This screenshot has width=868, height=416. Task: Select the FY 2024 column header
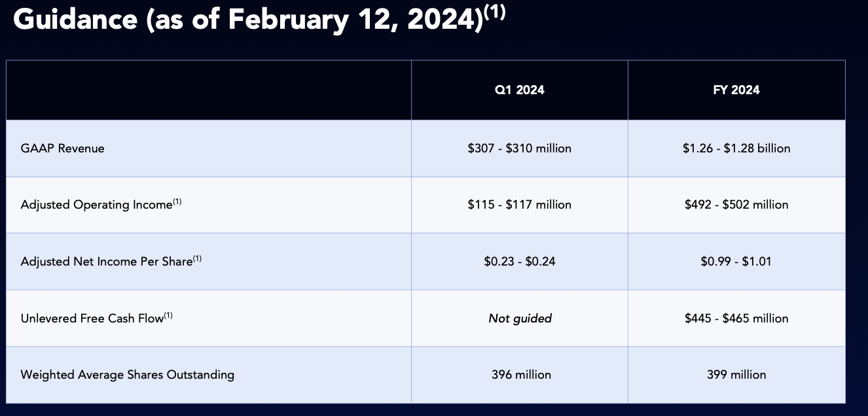click(x=736, y=90)
